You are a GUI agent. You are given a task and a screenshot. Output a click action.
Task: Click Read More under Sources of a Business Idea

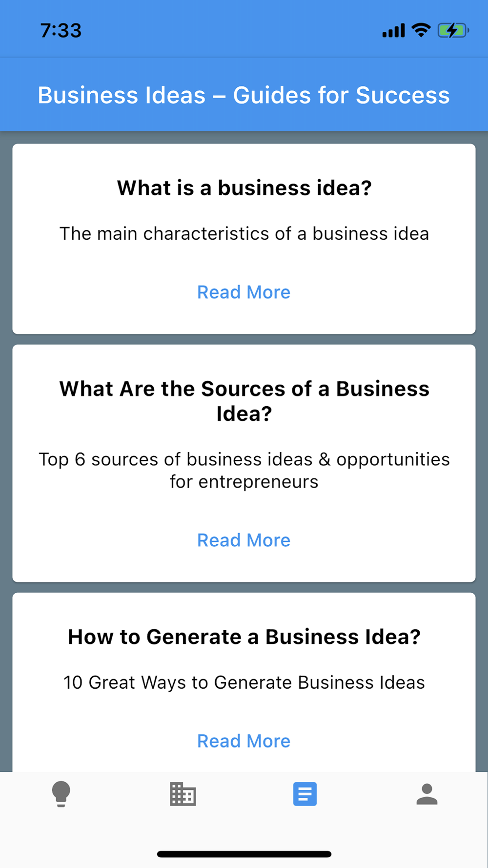tap(244, 540)
